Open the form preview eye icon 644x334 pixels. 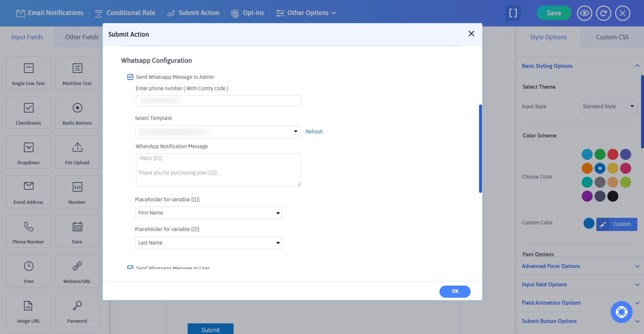584,13
